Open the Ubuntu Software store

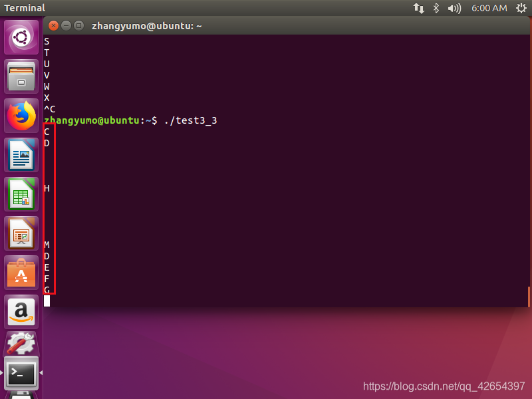pyautogui.click(x=21, y=273)
